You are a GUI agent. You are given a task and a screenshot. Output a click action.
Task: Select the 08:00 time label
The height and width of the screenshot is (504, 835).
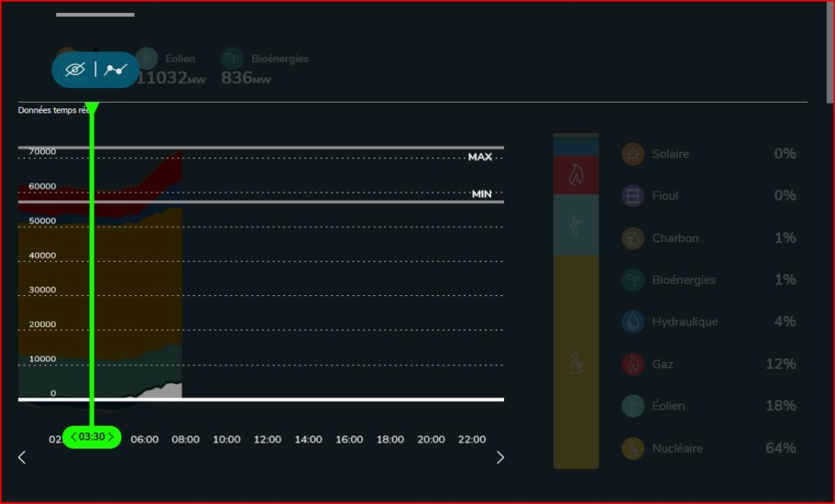(x=185, y=440)
